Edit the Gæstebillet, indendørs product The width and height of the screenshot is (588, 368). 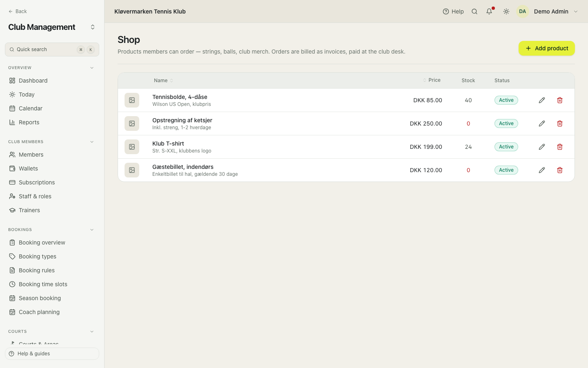point(542,170)
